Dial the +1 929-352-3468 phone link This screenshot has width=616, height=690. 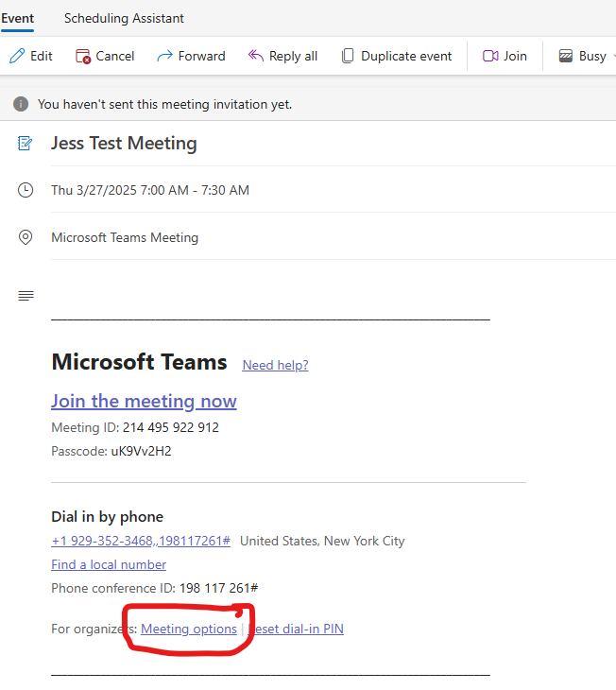tap(141, 541)
